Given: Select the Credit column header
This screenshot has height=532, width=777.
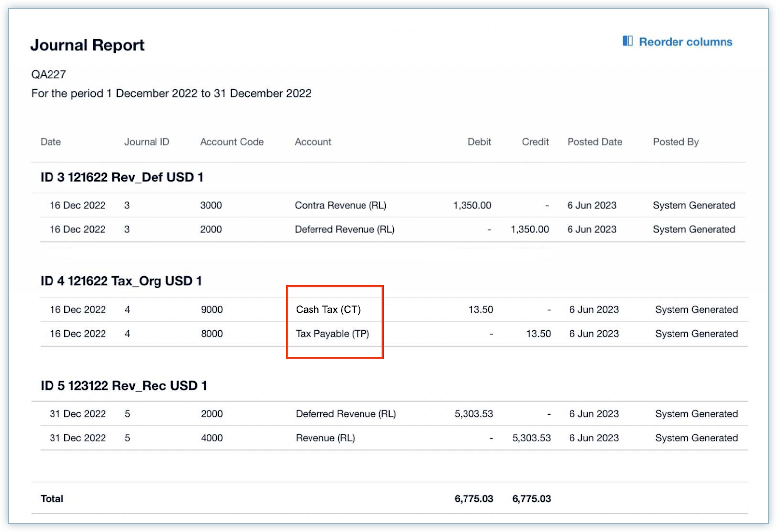Looking at the screenshot, I should [x=535, y=142].
